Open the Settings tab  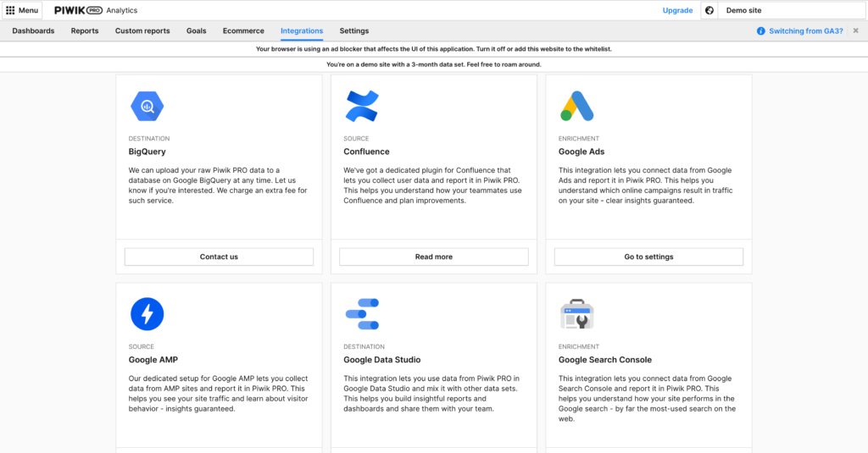coord(354,31)
